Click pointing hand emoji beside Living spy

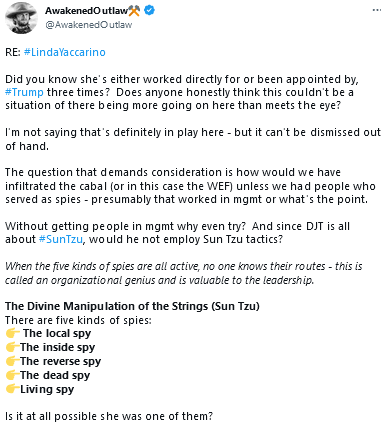(12, 389)
